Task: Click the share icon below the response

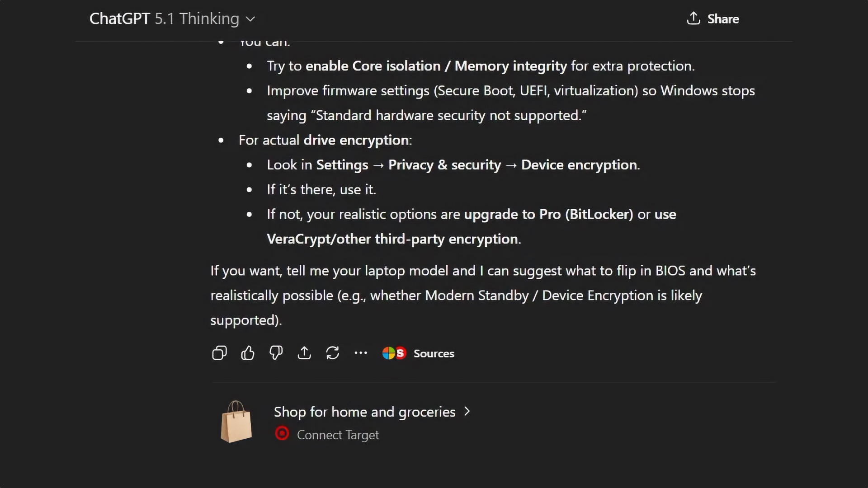Action: (x=304, y=353)
